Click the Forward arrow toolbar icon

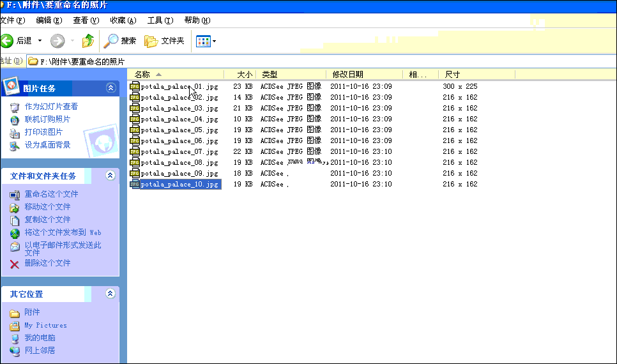[57, 41]
